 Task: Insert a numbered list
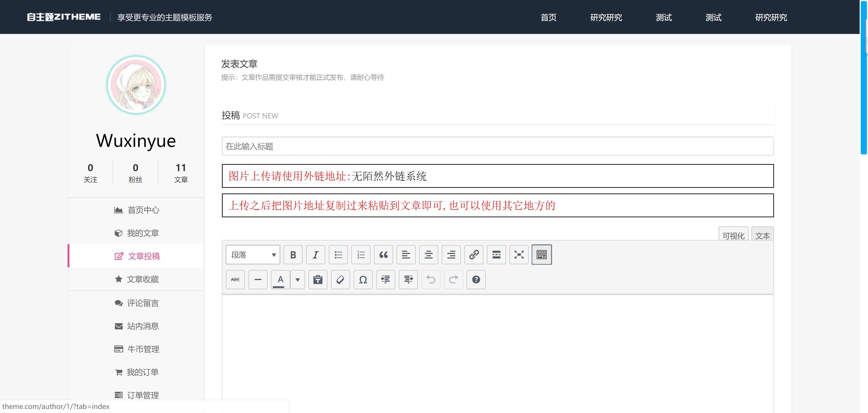pyautogui.click(x=361, y=255)
